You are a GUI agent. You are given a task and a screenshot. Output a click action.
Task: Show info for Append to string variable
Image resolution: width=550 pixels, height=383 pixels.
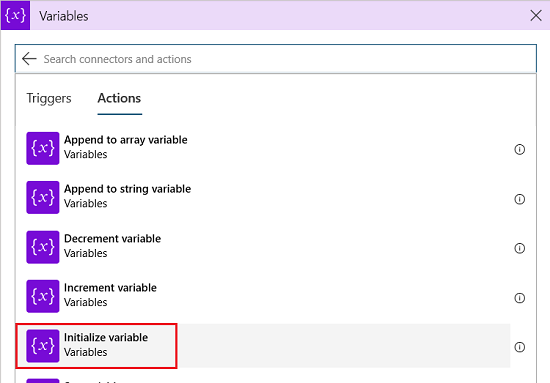(x=519, y=199)
